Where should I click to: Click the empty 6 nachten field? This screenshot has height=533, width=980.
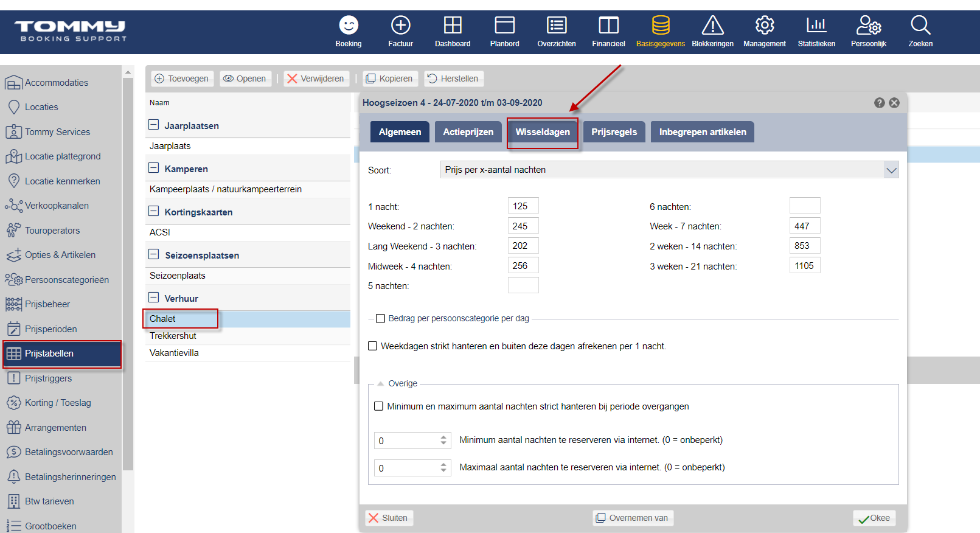point(805,206)
